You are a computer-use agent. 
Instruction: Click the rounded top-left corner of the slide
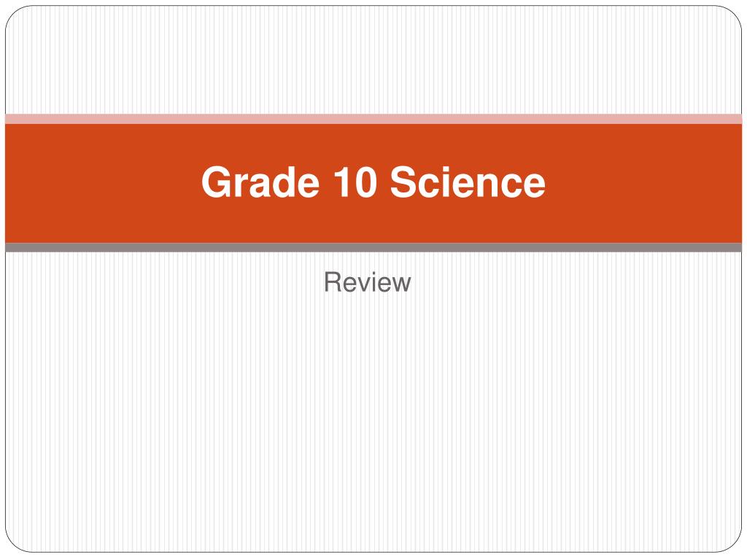tap(15, 15)
